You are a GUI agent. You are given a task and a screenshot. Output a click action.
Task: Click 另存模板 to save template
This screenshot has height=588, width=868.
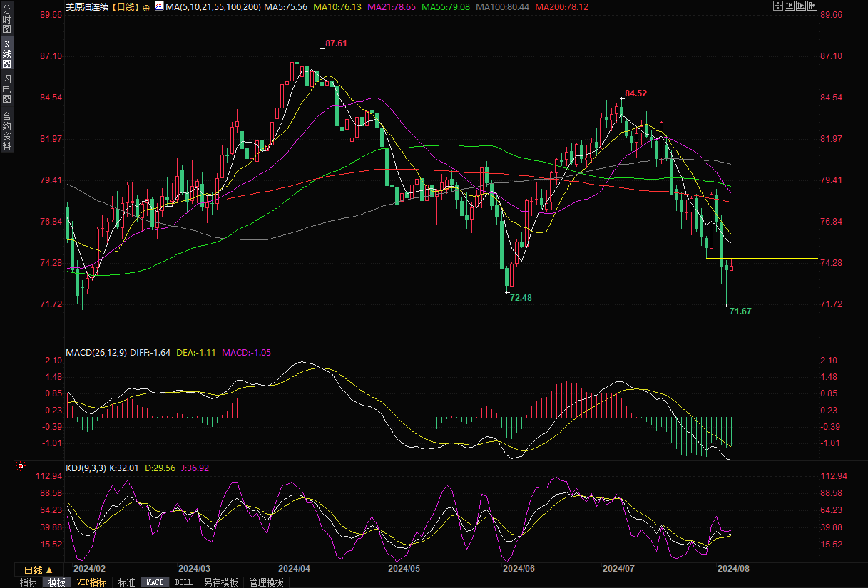tap(220, 582)
